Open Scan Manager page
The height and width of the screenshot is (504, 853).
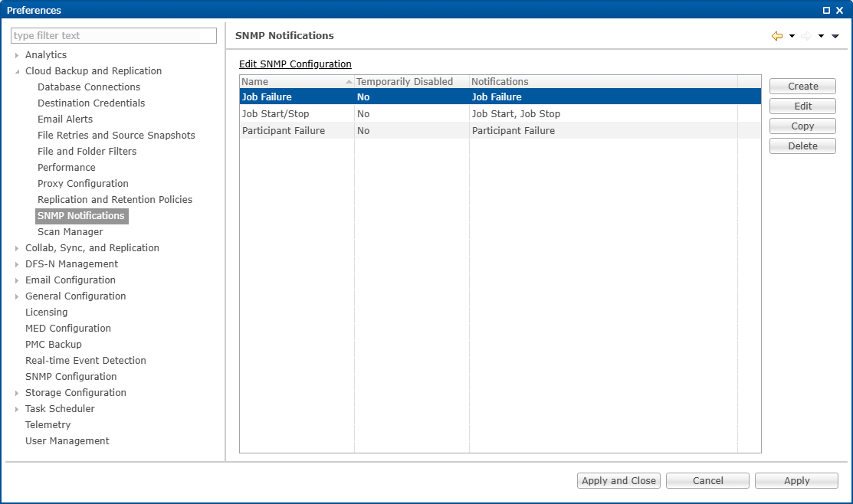[71, 231]
